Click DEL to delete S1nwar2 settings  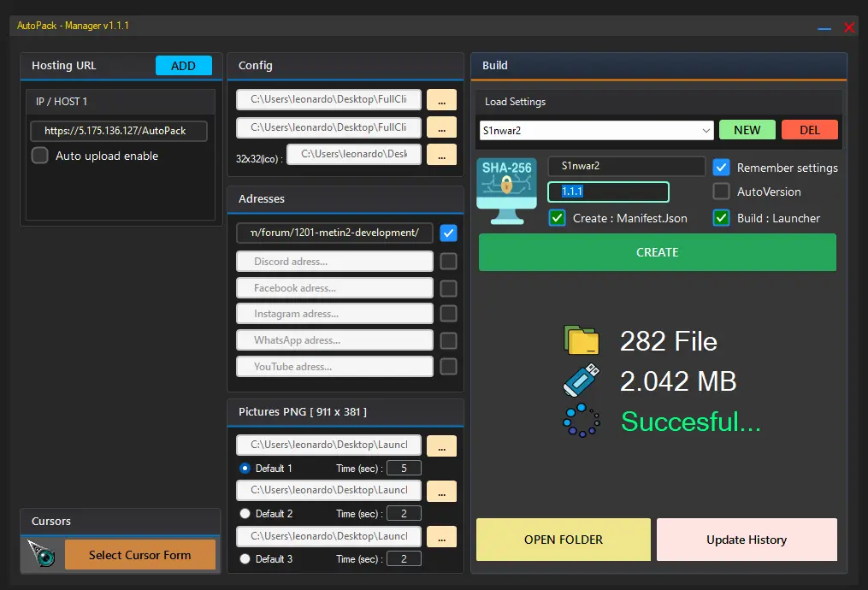tap(809, 130)
